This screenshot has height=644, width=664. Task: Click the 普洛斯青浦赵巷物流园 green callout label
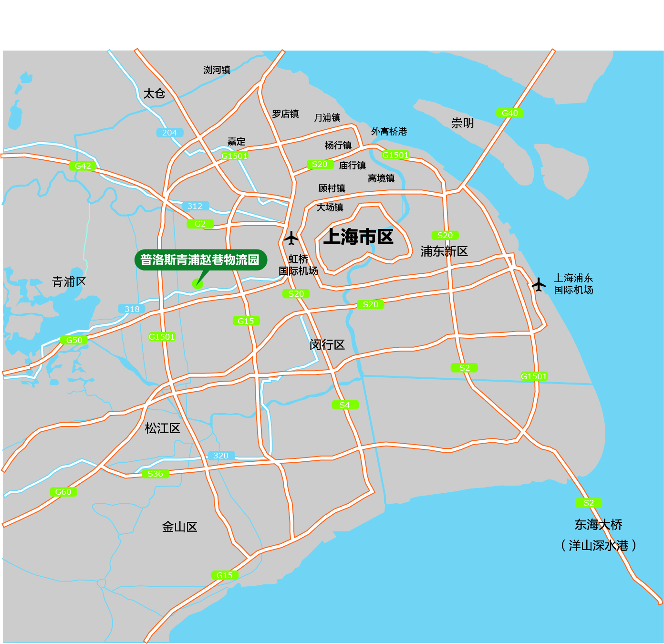(x=200, y=260)
